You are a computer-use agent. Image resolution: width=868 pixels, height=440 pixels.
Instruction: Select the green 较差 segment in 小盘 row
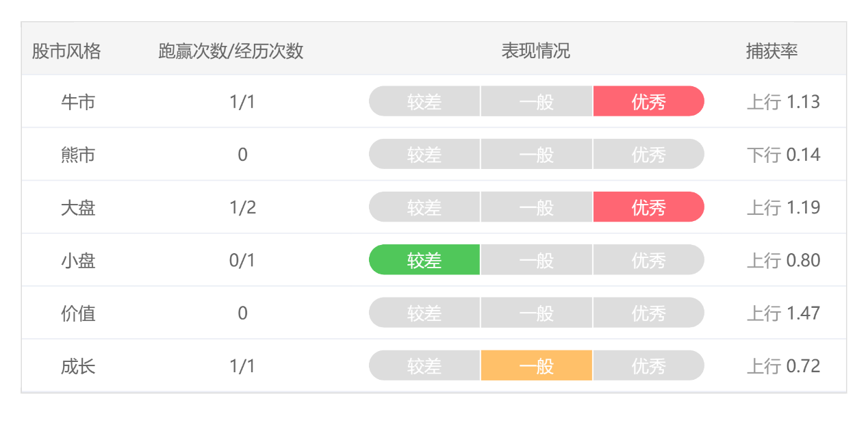(x=424, y=260)
